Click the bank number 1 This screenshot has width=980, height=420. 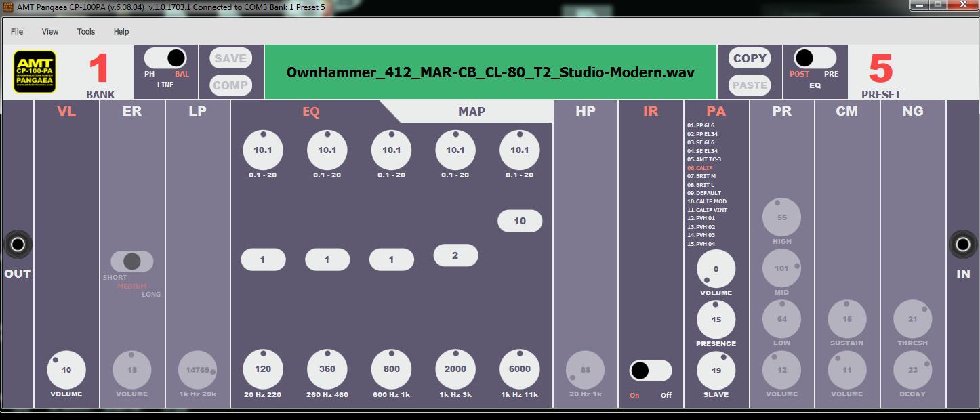[x=100, y=69]
